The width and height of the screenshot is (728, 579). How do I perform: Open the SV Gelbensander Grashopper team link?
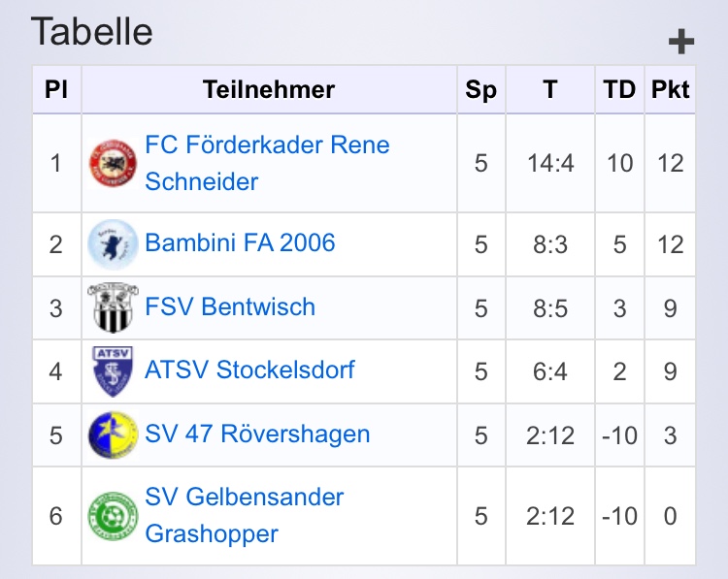[245, 499]
